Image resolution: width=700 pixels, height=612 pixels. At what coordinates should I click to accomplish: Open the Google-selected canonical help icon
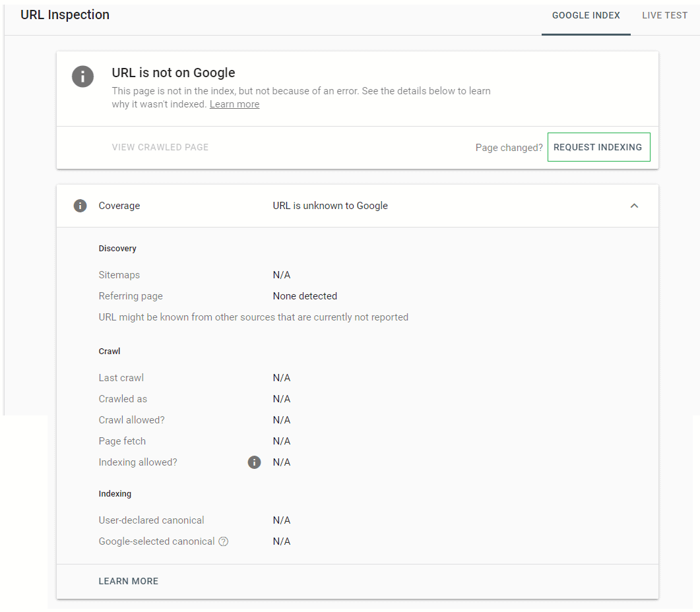coord(223,541)
